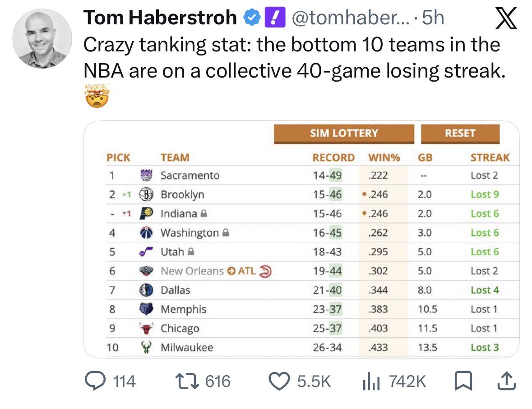
Task: Like the tweet with heart icon
Action: pos(279,381)
